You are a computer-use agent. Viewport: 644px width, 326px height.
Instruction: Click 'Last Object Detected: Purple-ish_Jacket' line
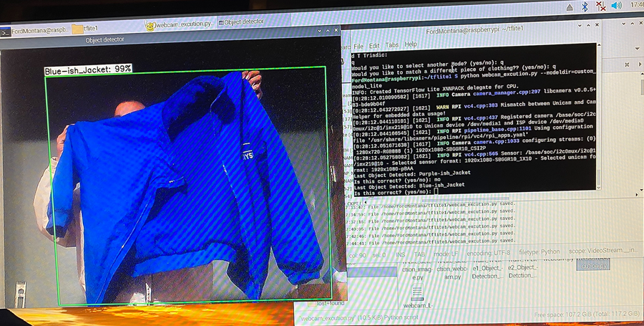pos(412,173)
